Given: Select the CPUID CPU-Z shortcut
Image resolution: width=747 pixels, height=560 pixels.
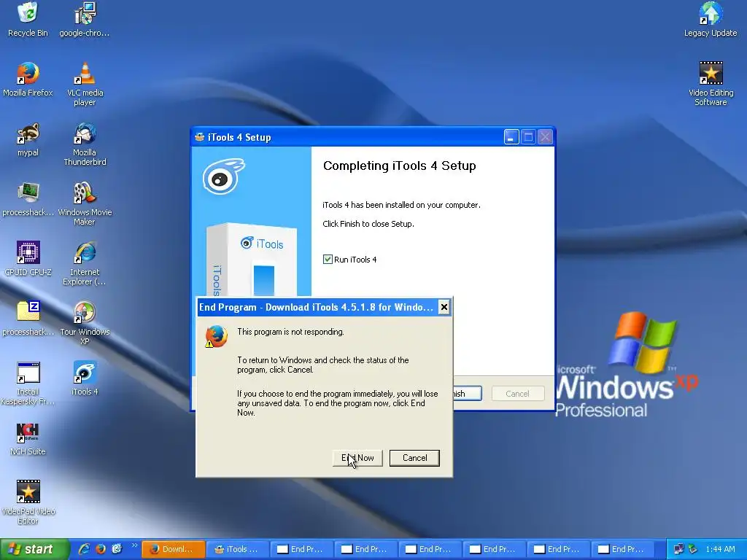Looking at the screenshot, I should pyautogui.click(x=28, y=259).
